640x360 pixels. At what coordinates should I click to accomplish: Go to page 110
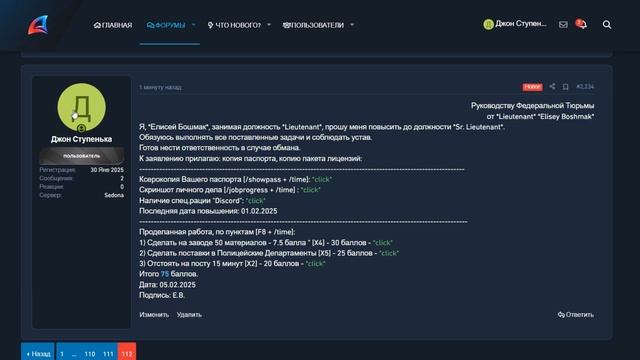coord(90,353)
